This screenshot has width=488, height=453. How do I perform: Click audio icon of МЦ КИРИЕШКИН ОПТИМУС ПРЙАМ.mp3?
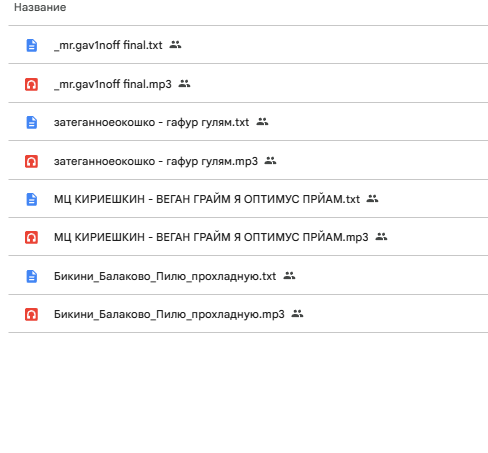(31, 237)
